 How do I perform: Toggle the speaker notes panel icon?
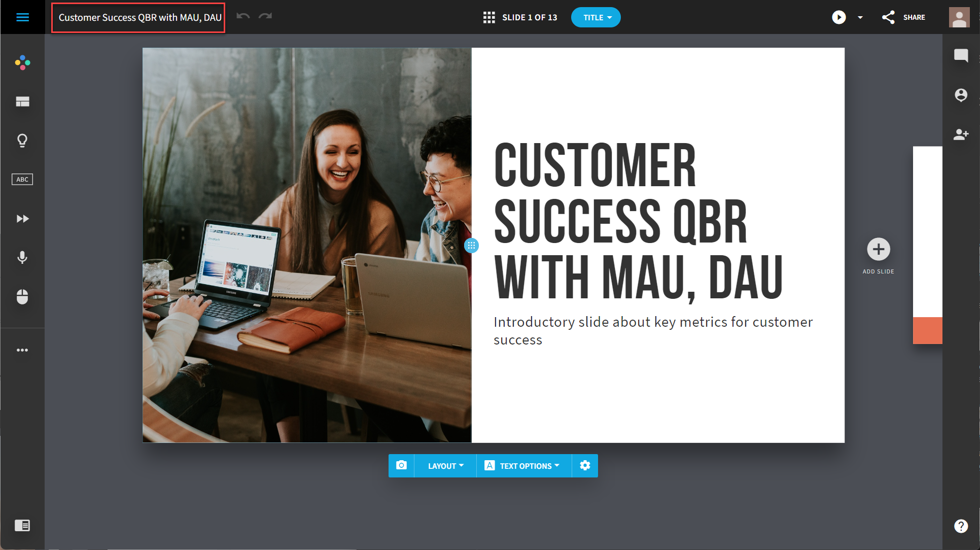pos(22,525)
